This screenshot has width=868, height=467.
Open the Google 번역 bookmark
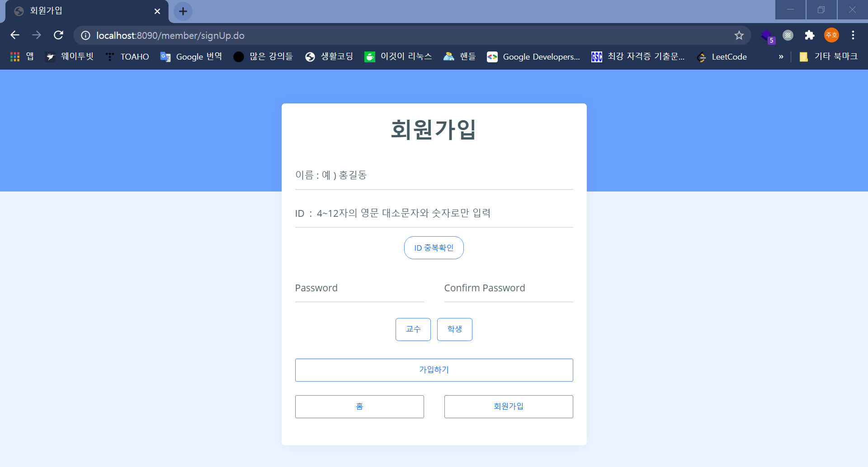point(191,56)
